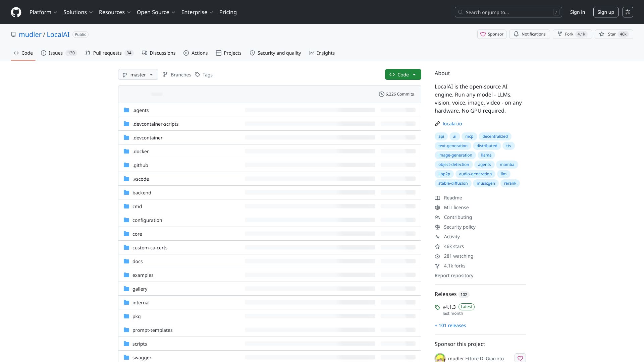Viewport: 644px width, 362px height.
Task: Click the Sponsor button
Action: click(492, 34)
